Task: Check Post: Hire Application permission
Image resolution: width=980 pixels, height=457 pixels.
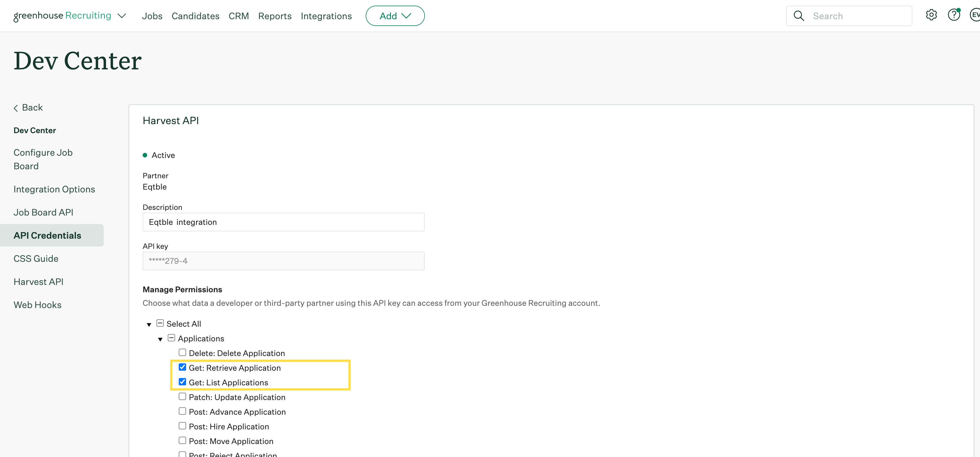Action: tap(183, 426)
